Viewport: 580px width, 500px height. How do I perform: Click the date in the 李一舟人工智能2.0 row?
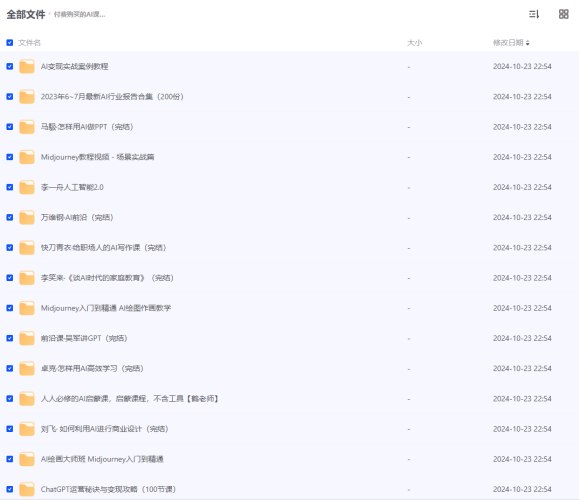(x=522, y=188)
